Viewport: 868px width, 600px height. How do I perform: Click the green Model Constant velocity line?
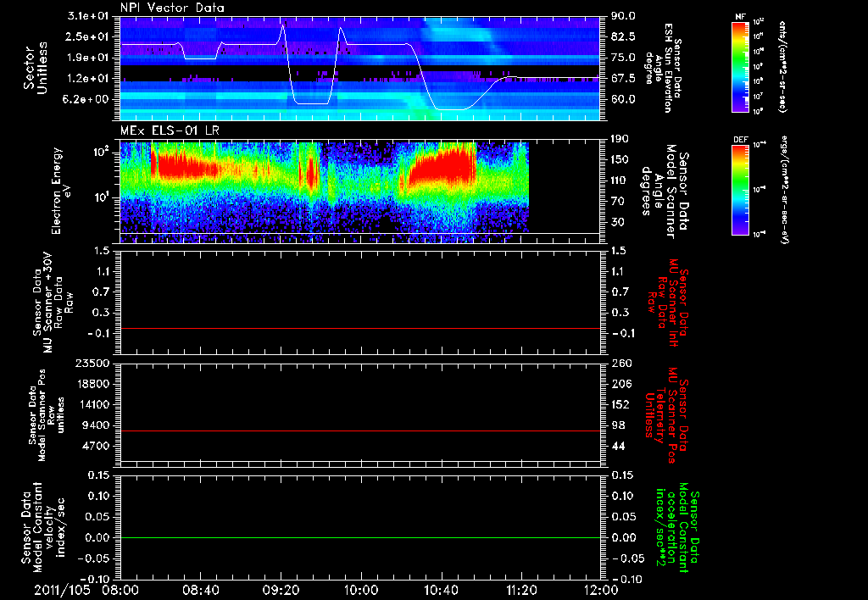tap(359, 537)
